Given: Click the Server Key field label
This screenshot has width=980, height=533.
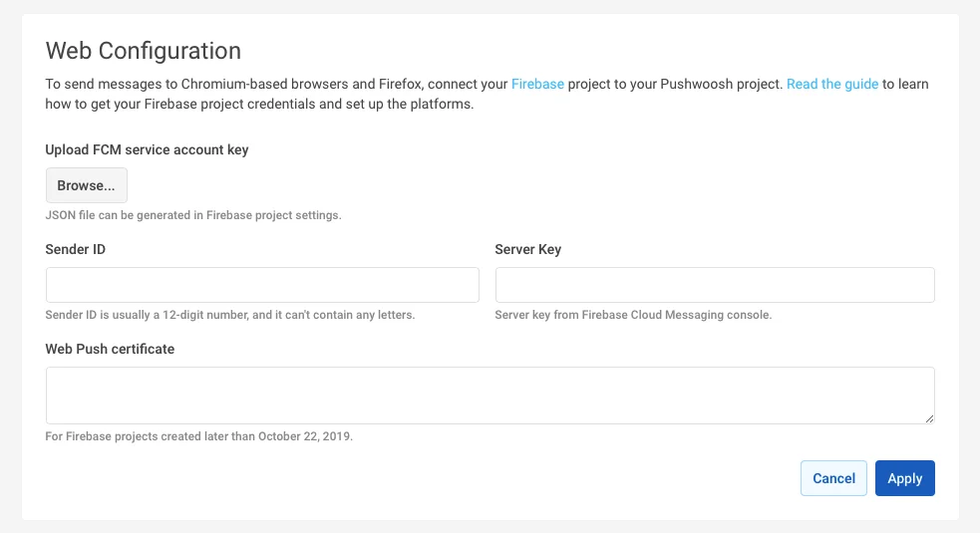Looking at the screenshot, I should click(x=527, y=249).
